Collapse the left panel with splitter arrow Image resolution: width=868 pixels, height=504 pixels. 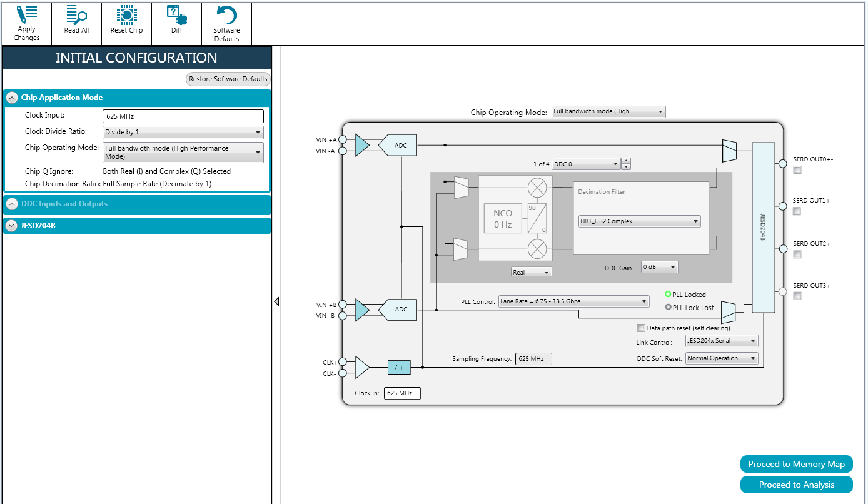pyautogui.click(x=276, y=301)
